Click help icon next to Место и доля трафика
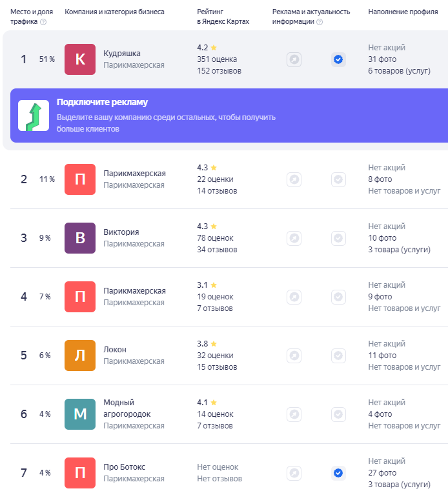 pos(43,22)
